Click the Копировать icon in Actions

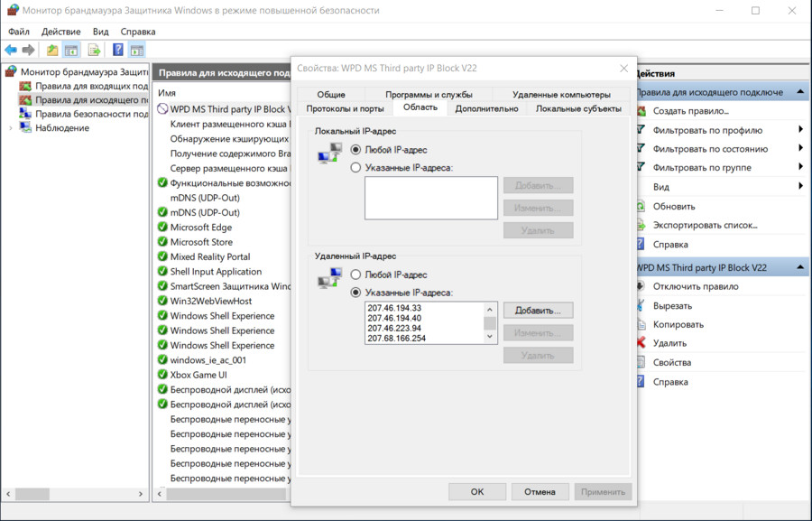[x=641, y=324]
